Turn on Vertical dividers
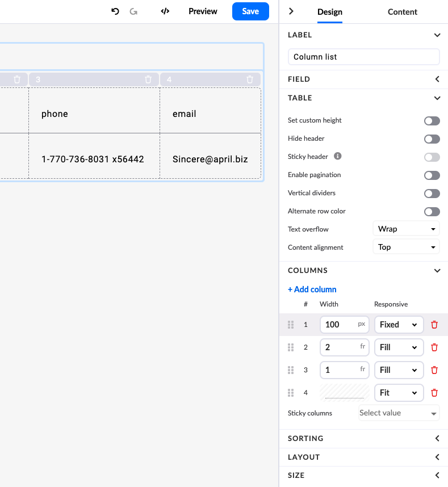 [x=432, y=194]
